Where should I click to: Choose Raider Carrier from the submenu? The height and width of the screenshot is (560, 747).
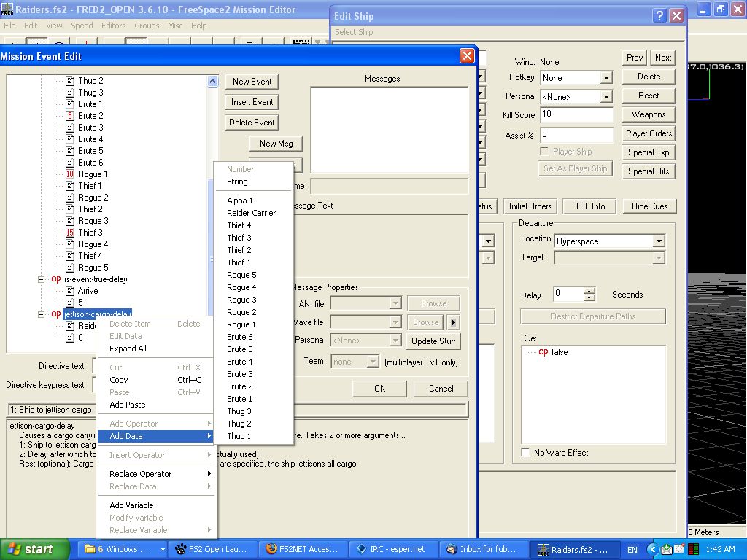pyautogui.click(x=251, y=213)
